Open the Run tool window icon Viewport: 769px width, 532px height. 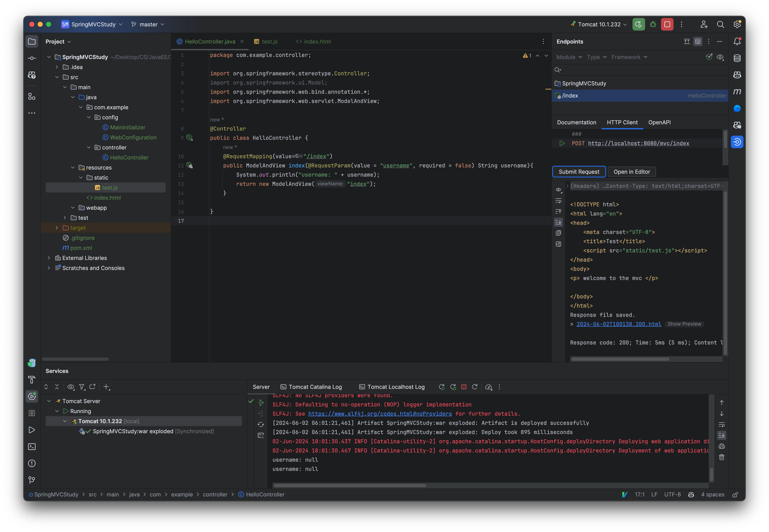[x=32, y=430]
